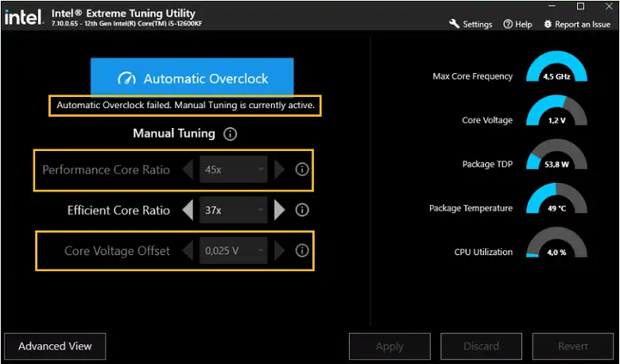Click the 'Efficient Core Ratio' label
620x364 pixels.
[x=118, y=210]
